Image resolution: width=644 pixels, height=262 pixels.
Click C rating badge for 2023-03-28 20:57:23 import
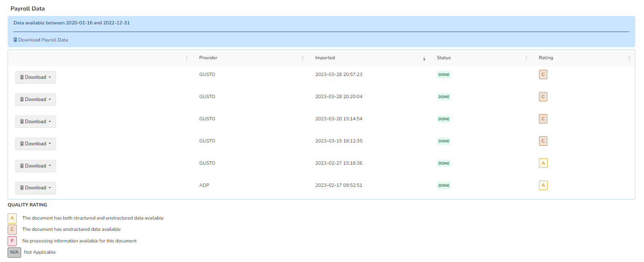click(x=543, y=74)
